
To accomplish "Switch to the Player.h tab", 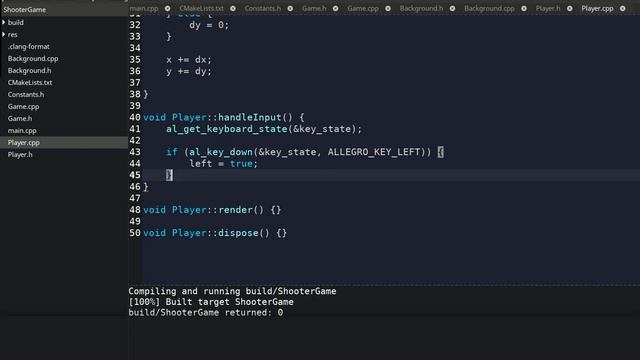I will 548,9.
